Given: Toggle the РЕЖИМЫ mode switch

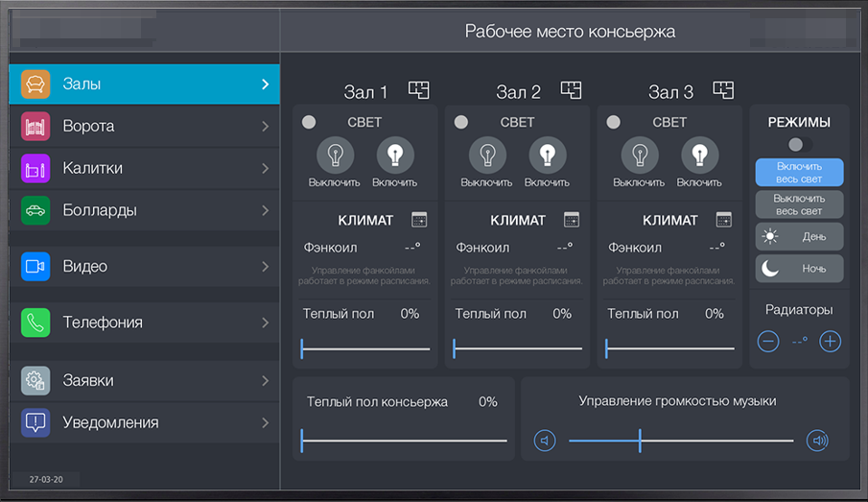Looking at the screenshot, I should click(x=798, y=144).
